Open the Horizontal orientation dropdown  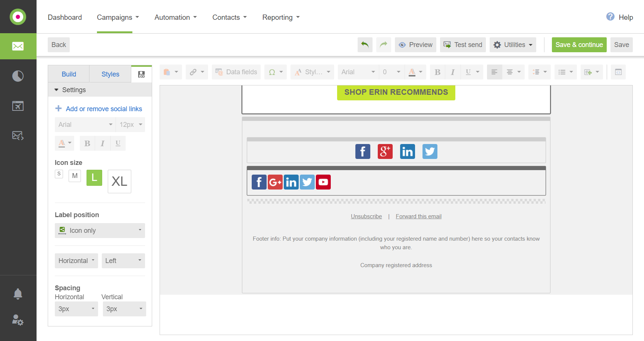[x=76, y=261]
